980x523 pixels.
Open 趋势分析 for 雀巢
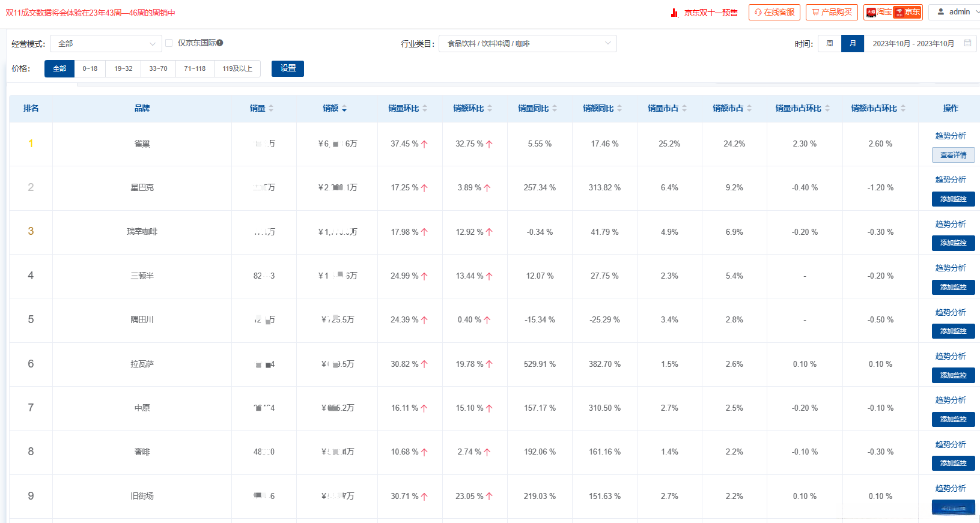(x=951, y=136)
